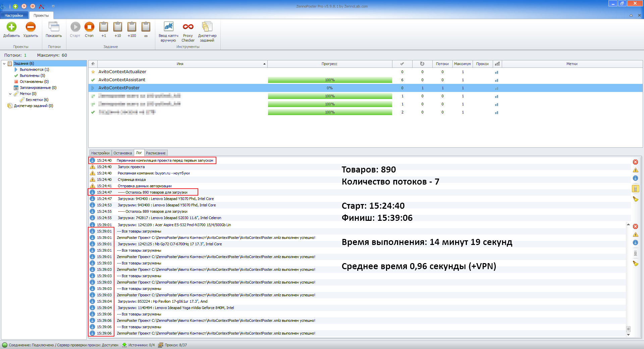
Task: Switch to the Настройки ribbon tab
Action: pyautogui.click(x=14, y=15)
